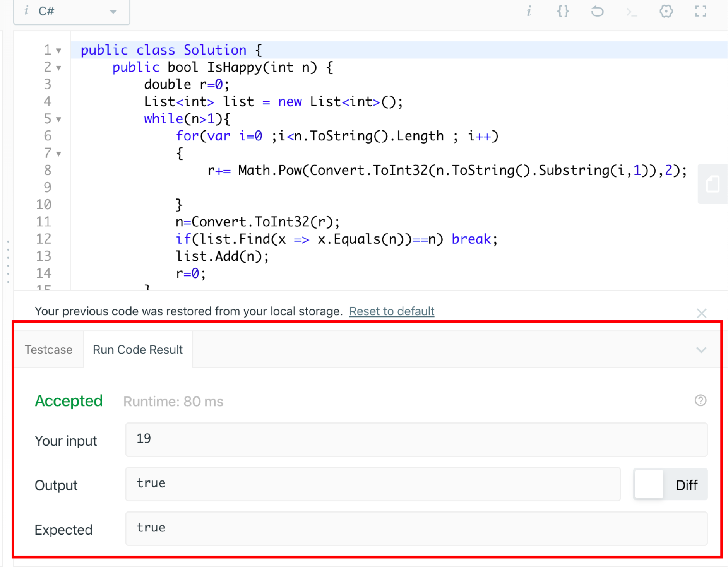Screen dimensions: 728x569
Task: Click the editor toolbar info icon top right
Action: tap(529, 12)
